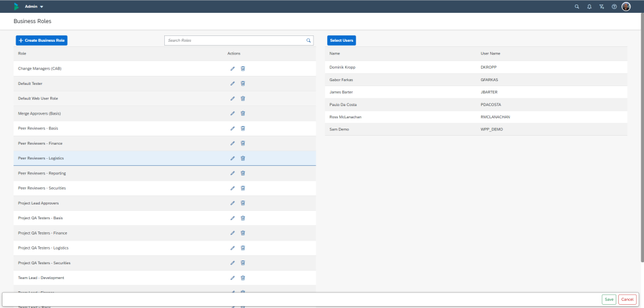644x308 pixels.
Task: Select the Default Tester role row
Action: pyautogui.click(x=165, y=84)
